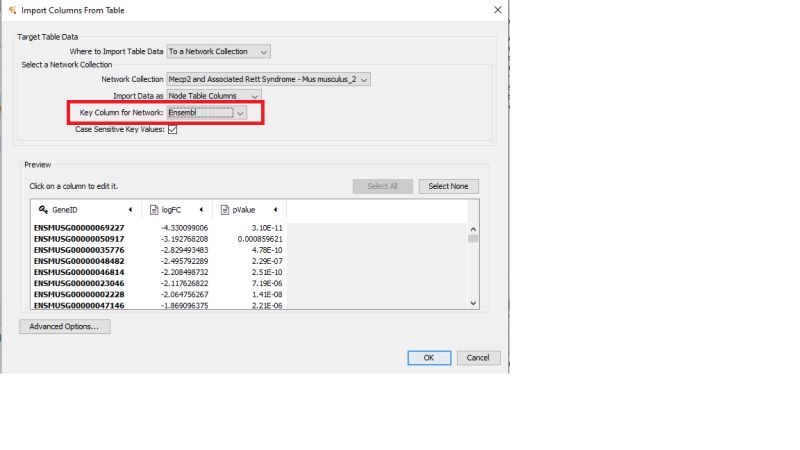The image size is (800, 450).
Task: Close the Import Columns From Table dialog
Action: 497,10
